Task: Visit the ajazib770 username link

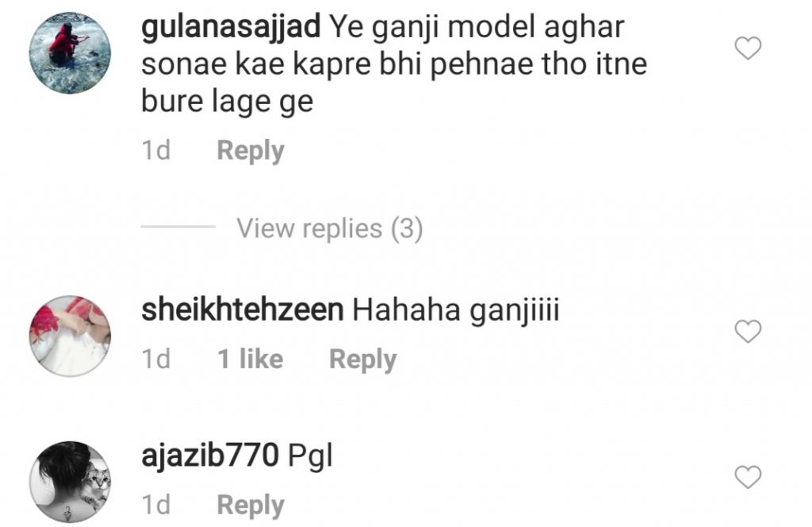Action: [x=210, y=456]
